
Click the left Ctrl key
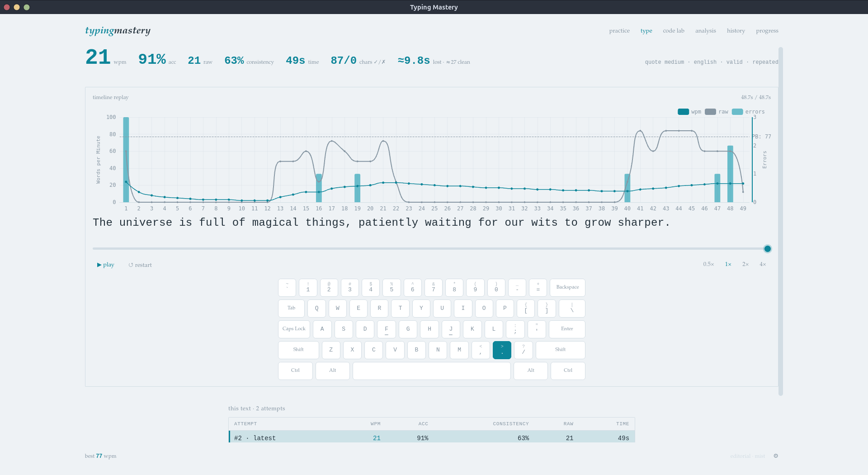295,371
